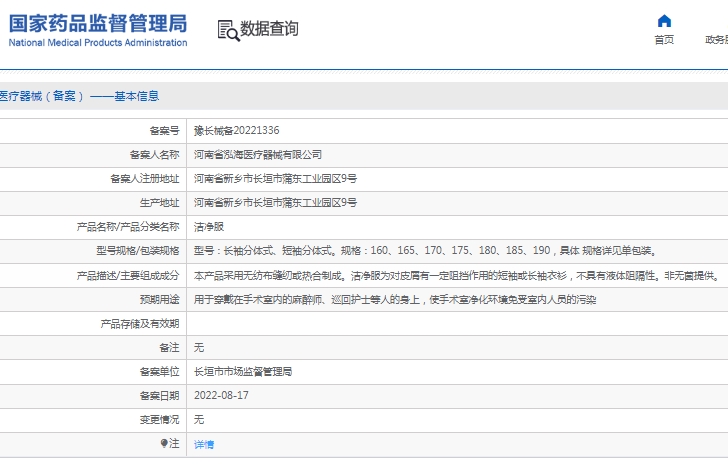
Task: Open the 政务服务 menu item
Action: (716, 40)
